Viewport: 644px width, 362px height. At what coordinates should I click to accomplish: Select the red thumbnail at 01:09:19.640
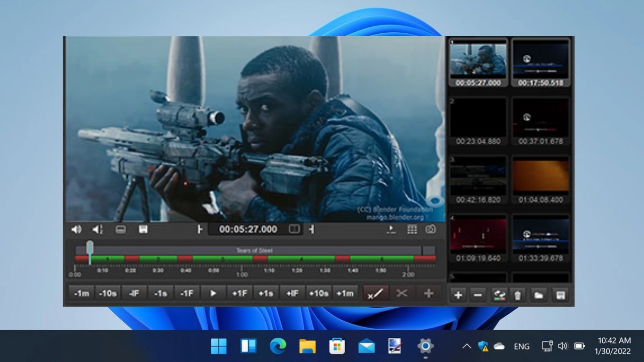pos(478,238)
